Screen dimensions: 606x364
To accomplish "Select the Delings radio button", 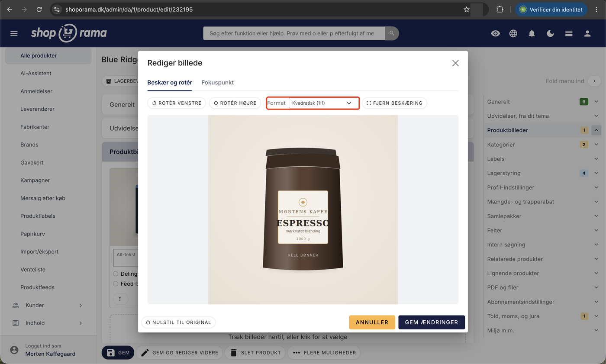I will click(116, 274).
